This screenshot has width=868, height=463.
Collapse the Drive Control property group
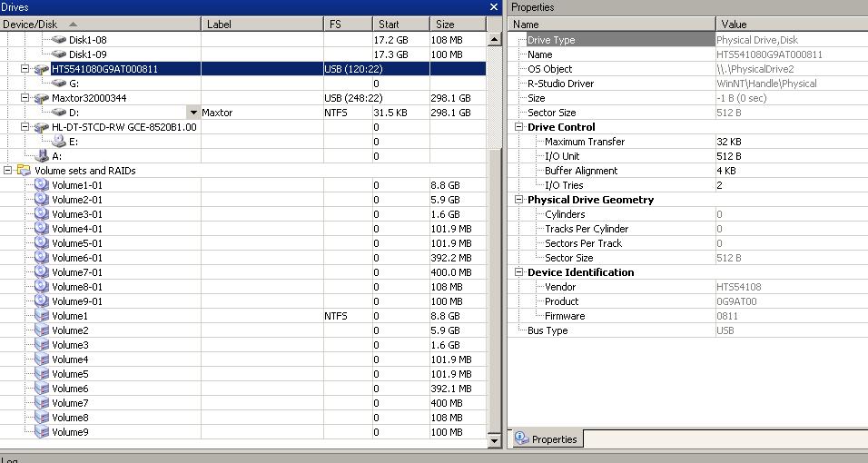point(518,127)
